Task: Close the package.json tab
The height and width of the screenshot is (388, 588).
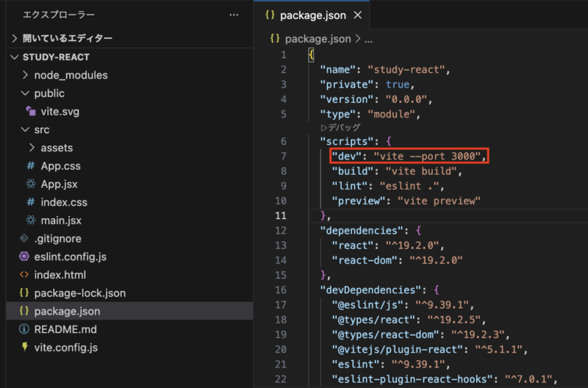Action: pyautogui.click(x=358, y=15)
